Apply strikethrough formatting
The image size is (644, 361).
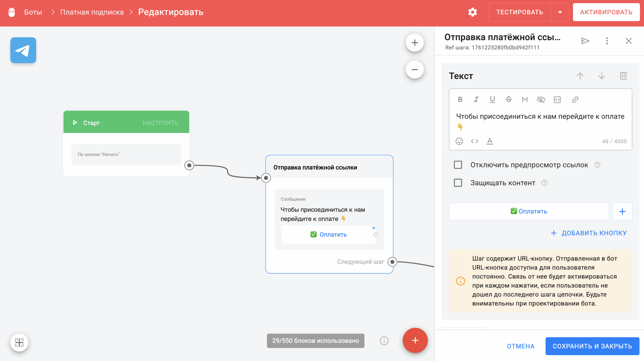(x=508, y=100)
